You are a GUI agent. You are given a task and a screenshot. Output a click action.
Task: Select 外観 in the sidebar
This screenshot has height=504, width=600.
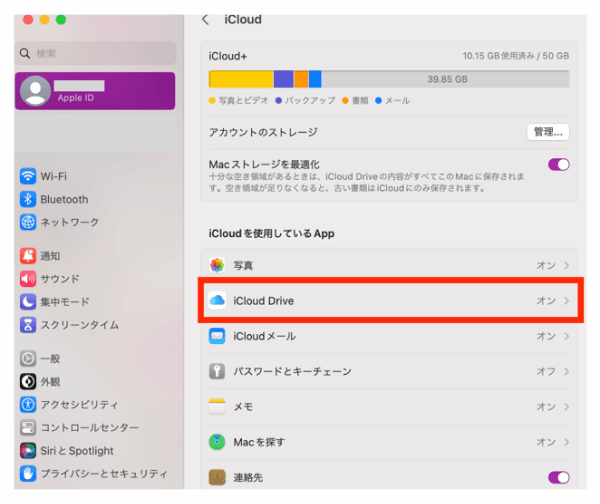(x=95, y=382)
